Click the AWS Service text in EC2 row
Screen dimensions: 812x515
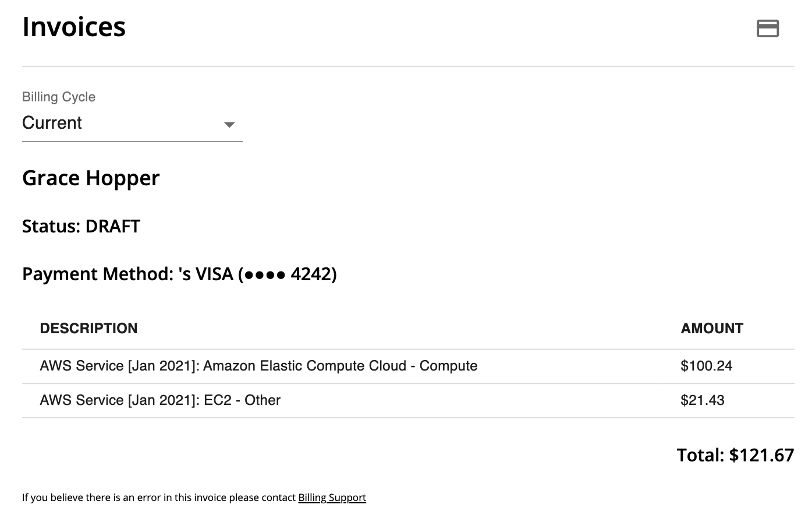coord(81,400)
